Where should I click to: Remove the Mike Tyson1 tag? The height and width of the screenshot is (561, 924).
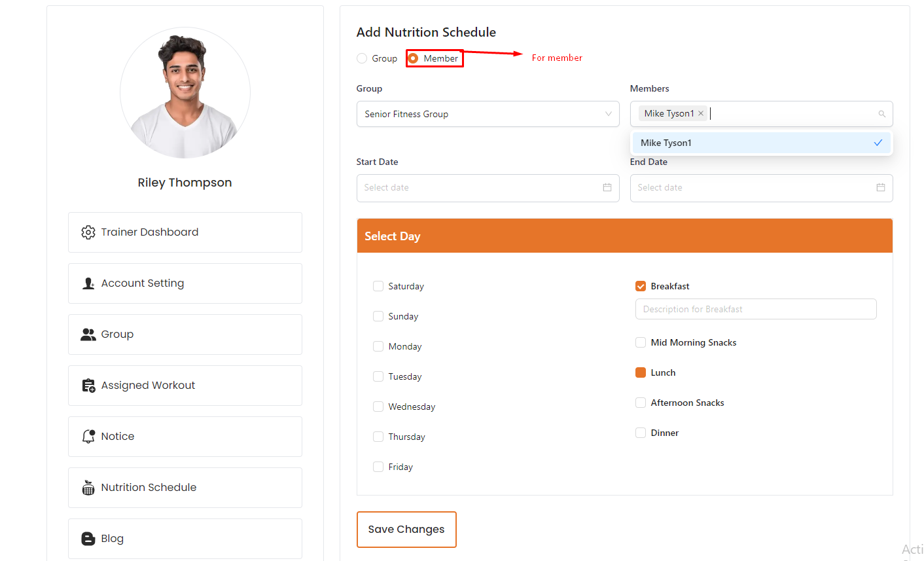click(x=701, y=113)
